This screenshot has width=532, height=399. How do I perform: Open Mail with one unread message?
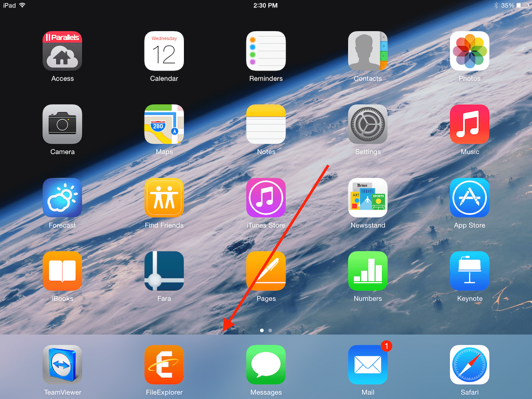(368, 365)
